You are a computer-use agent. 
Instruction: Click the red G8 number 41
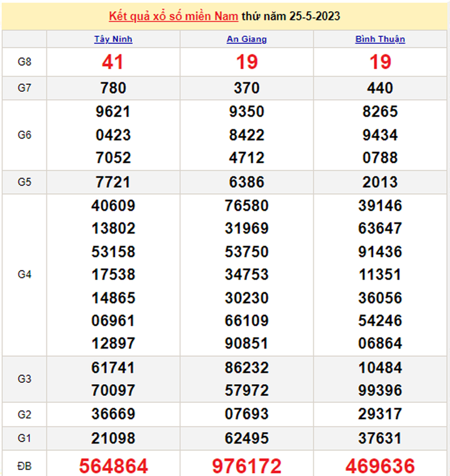click(x=113, y=62)
